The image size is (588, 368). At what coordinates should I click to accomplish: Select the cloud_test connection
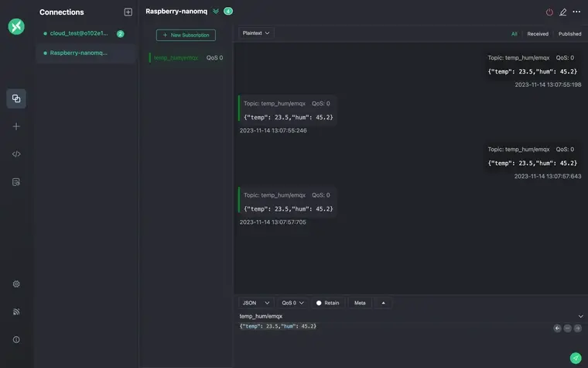pyautogui.click(x=79, y=33)
